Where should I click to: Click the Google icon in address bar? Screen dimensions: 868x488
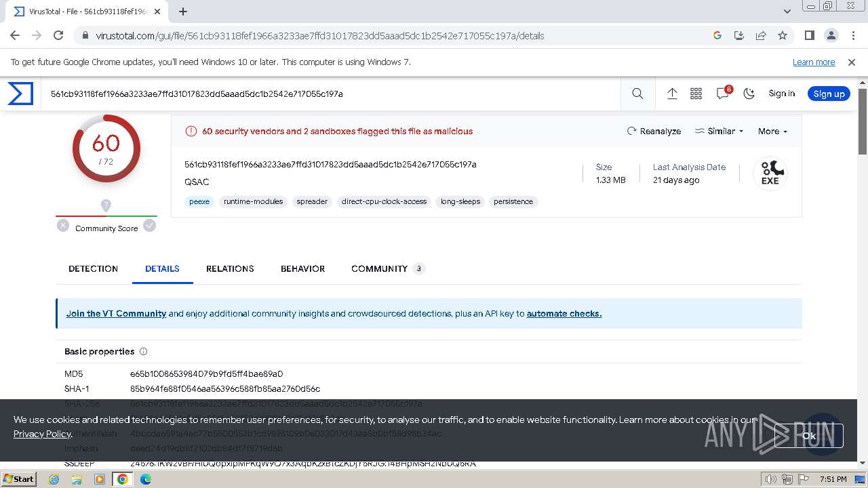717,36
